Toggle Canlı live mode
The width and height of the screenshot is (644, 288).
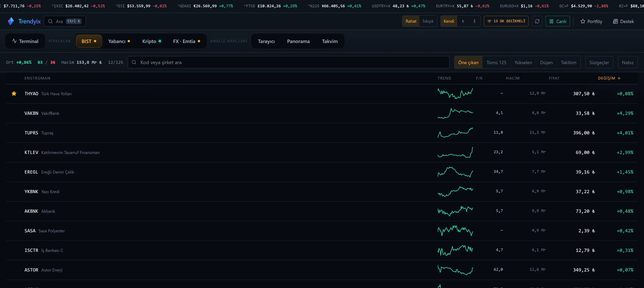(558, 21)
